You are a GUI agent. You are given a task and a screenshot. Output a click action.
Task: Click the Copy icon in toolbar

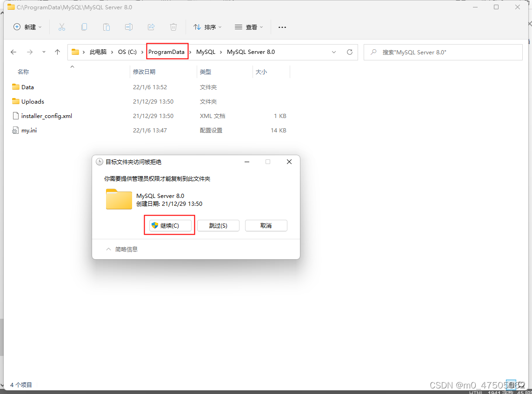click(x=84, y=27)
